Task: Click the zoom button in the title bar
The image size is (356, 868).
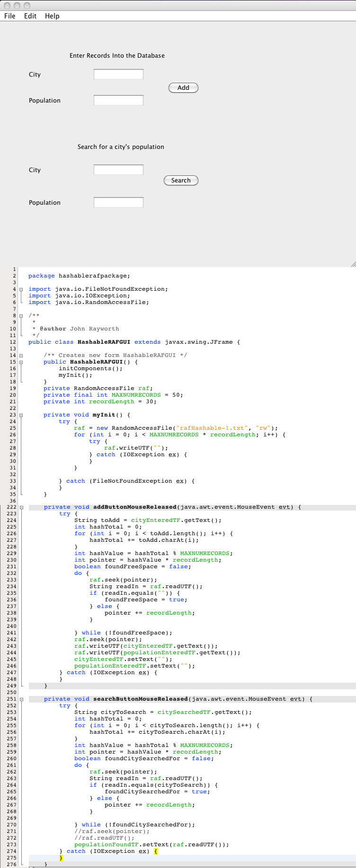Action: [x=27, y=6]
